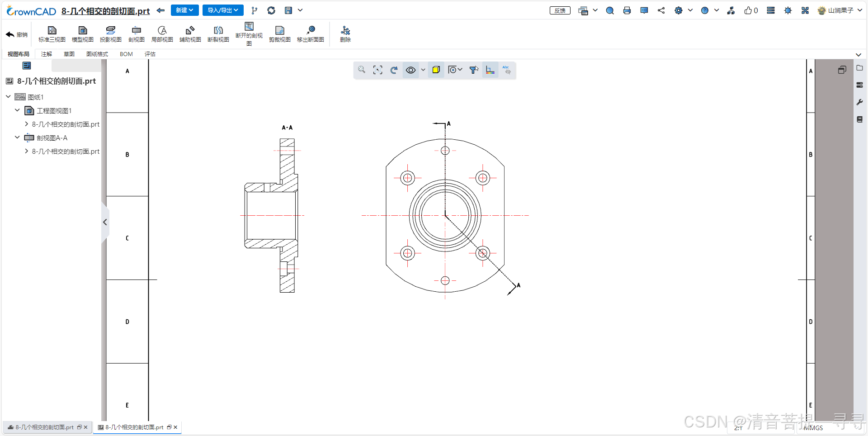
Task: Collapse the 剖视图A-A tree node
Action: [17, 137]
